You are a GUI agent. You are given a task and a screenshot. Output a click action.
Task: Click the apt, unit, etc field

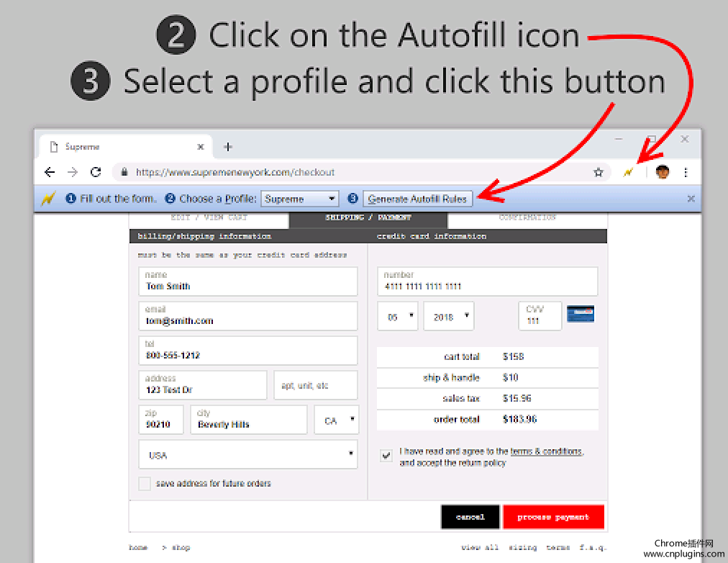(x=316, y=385)
